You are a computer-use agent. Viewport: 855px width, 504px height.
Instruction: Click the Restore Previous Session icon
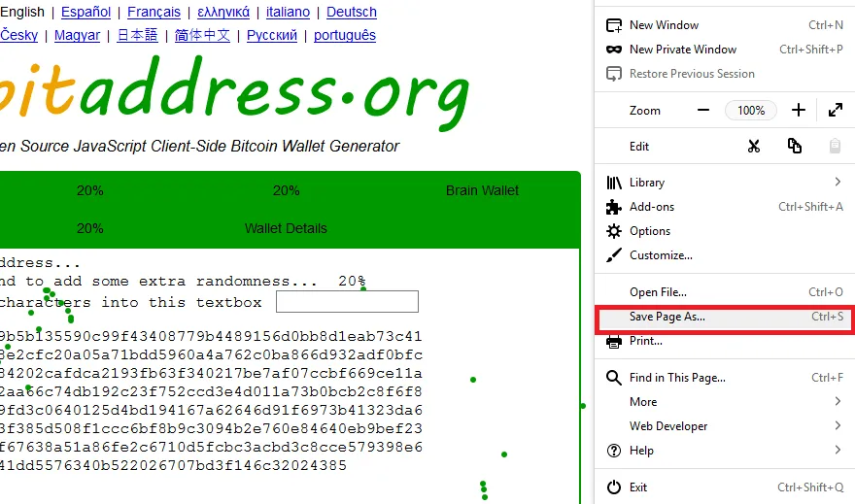614,74
